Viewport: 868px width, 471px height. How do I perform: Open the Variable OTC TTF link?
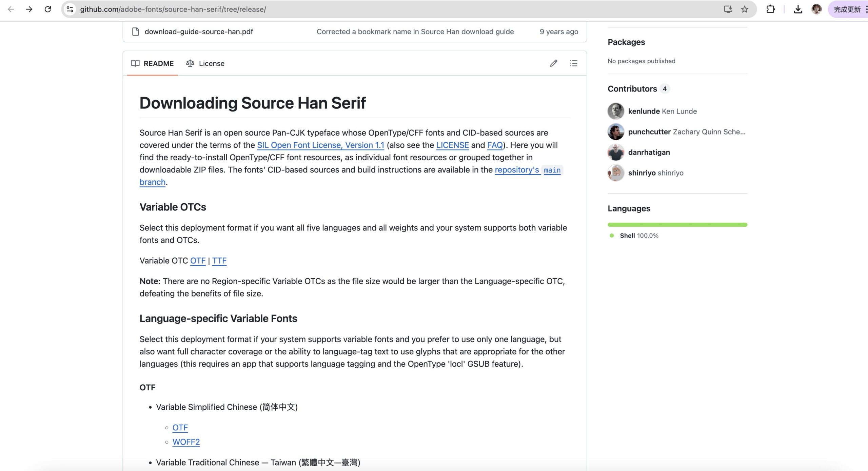coord(219,261)
